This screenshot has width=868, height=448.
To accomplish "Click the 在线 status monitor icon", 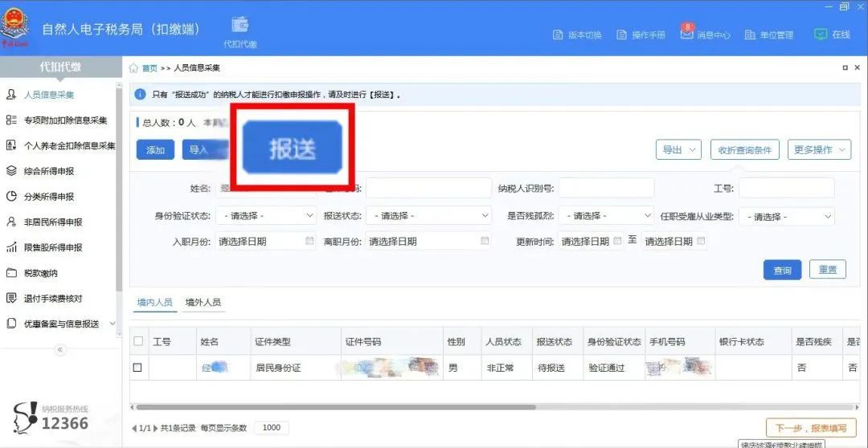I will click(820, 35).
